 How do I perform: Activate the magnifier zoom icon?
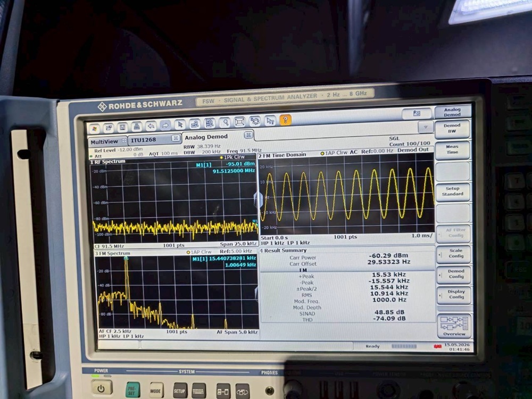click(x=225, y=122)
